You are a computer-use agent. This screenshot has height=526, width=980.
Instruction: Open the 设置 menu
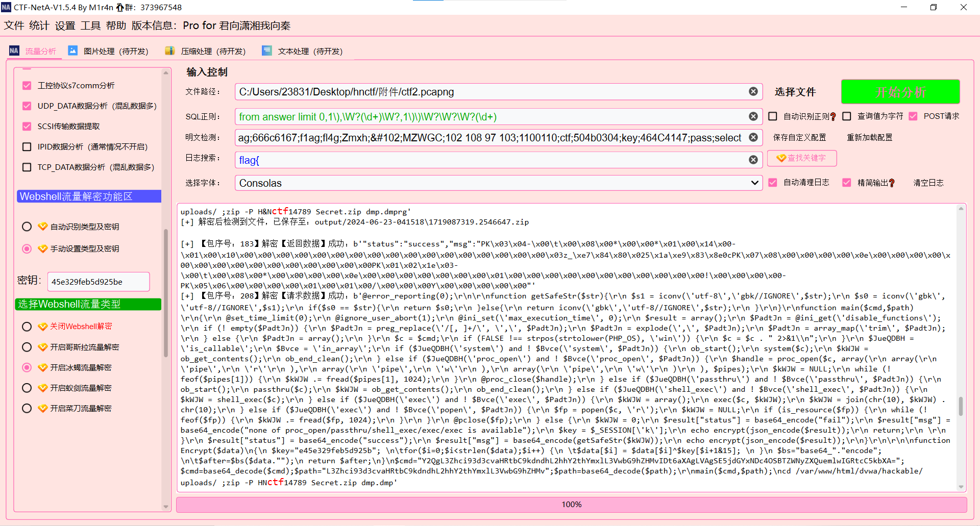[x=65, y=26]
